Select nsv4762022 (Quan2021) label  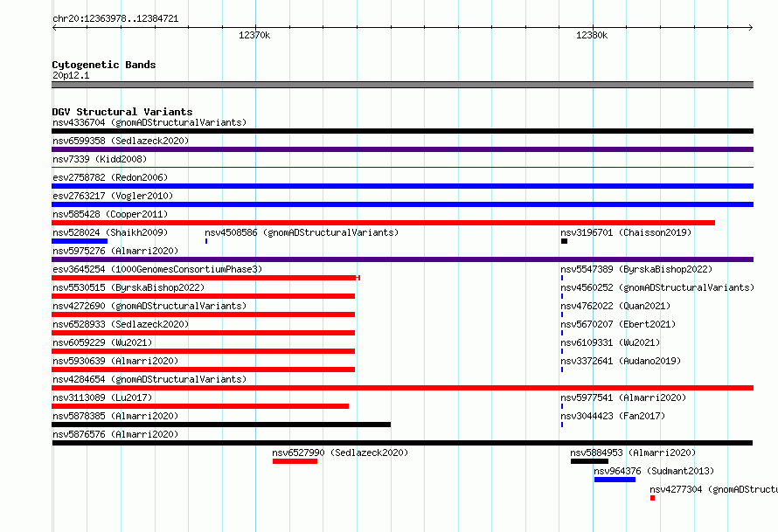[615, 306]
